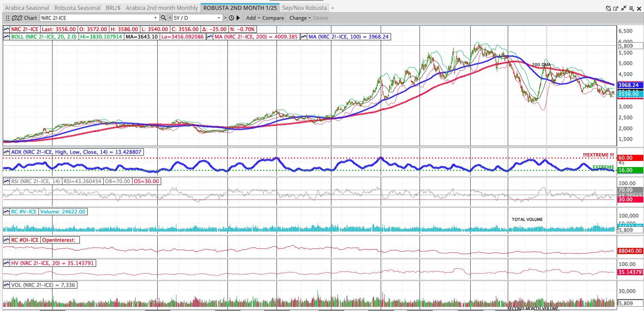644x311 pixels.
Task: Click the play arrow icon in toolbar
Action: tap(238, 18)
